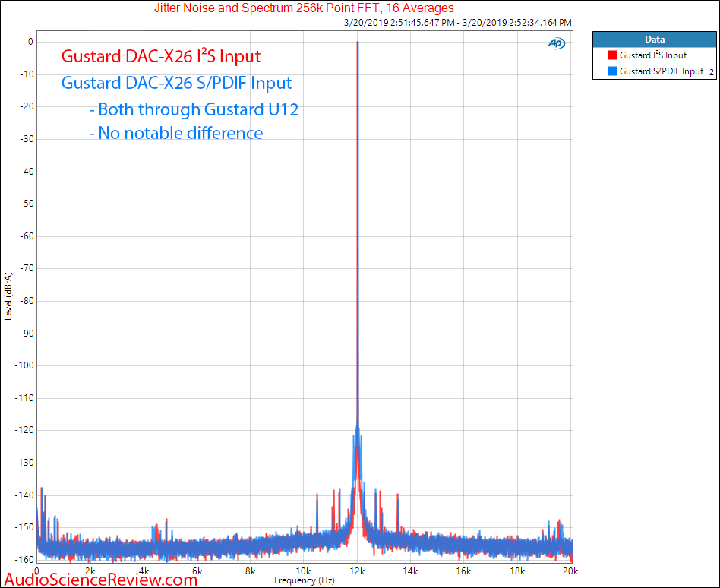Click the No notable difference note

pyautogui.click(x=176, y=133)
